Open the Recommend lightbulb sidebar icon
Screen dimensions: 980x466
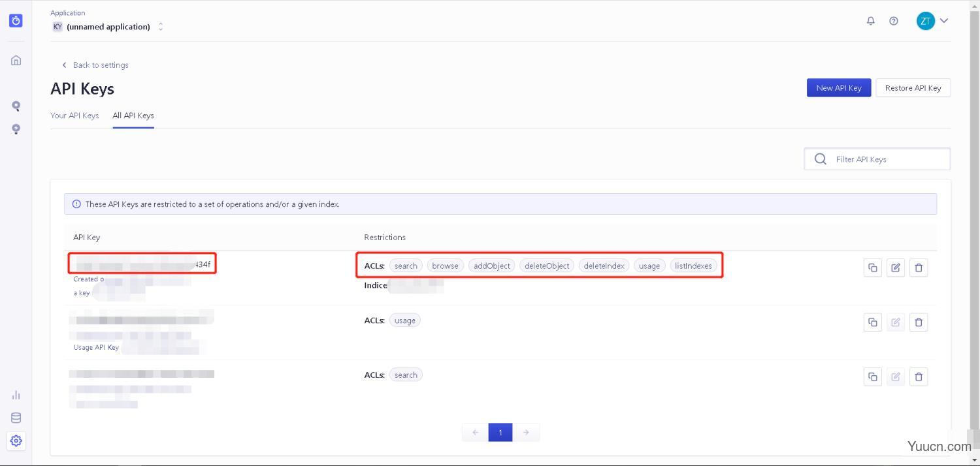[x=16, y=129]
